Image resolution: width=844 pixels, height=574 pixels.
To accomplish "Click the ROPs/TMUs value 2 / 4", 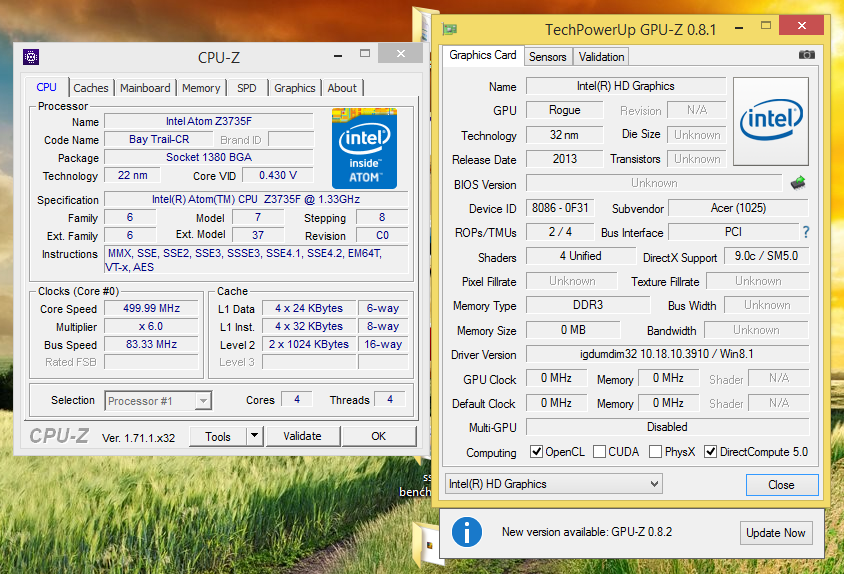I will pos(560,232).
